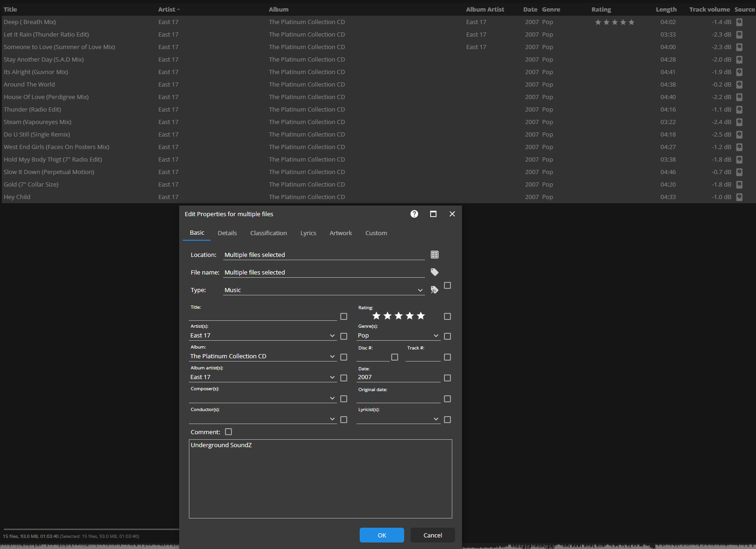
Task: Click source icon in Hey Child row
Action: tap(739, 197)
